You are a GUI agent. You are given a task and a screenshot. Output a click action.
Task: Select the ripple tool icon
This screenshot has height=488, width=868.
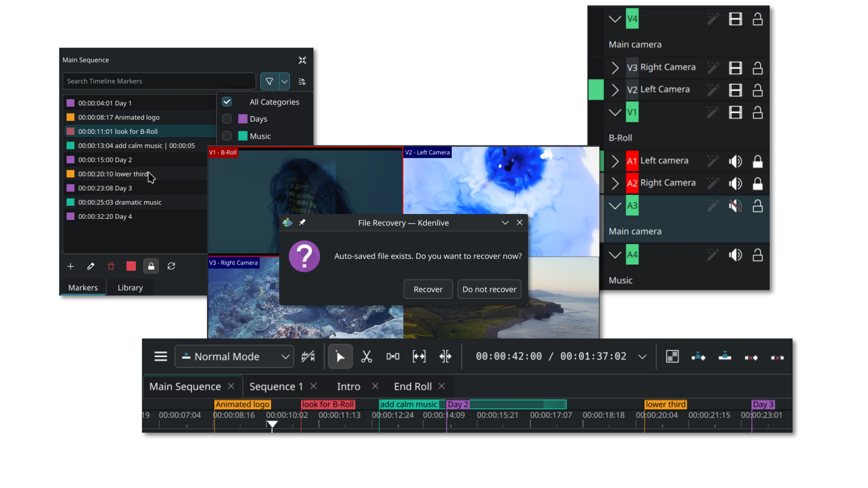[445, 356]
